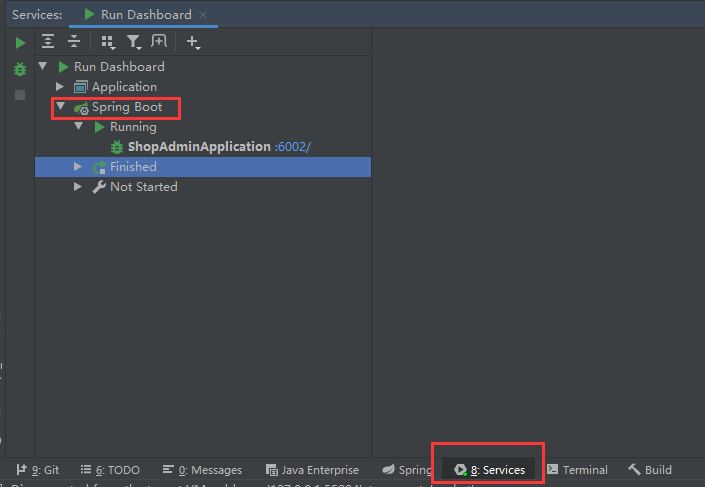The image size is (705, 487).
Task: Click the green Run button in sidebar
Action: tap(20, 43)
